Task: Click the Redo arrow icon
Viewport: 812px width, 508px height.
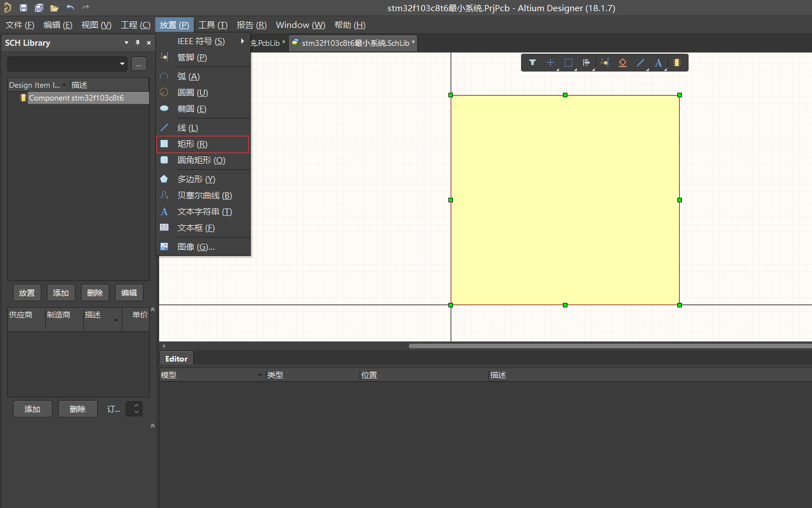Action: (x=85, y=8)
